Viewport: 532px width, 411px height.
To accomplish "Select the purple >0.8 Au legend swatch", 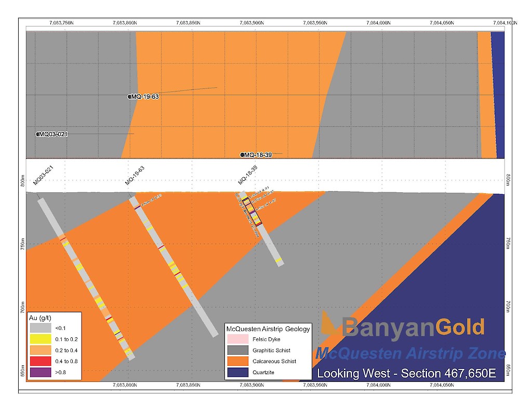I will [41, 372].
